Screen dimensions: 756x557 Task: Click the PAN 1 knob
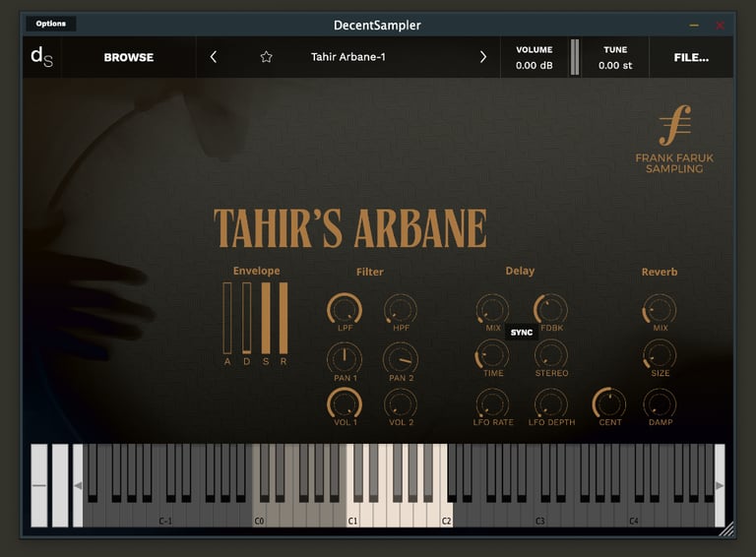[345, 359]
